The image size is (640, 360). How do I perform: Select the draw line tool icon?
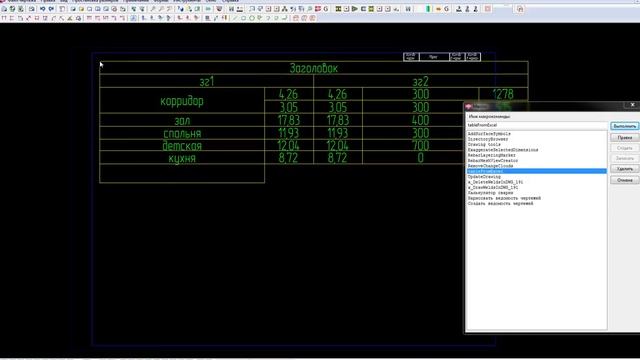pyautogui.click(x=235, y=18)
